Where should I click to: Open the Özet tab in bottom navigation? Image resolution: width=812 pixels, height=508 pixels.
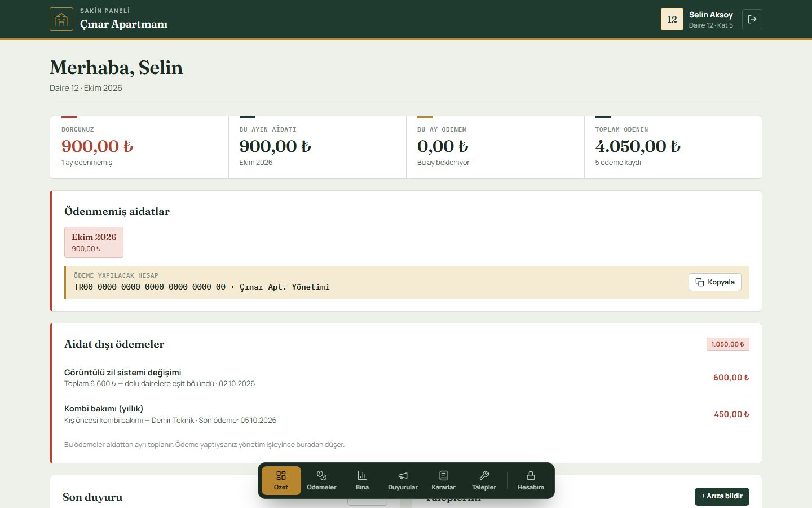point(281,480)
